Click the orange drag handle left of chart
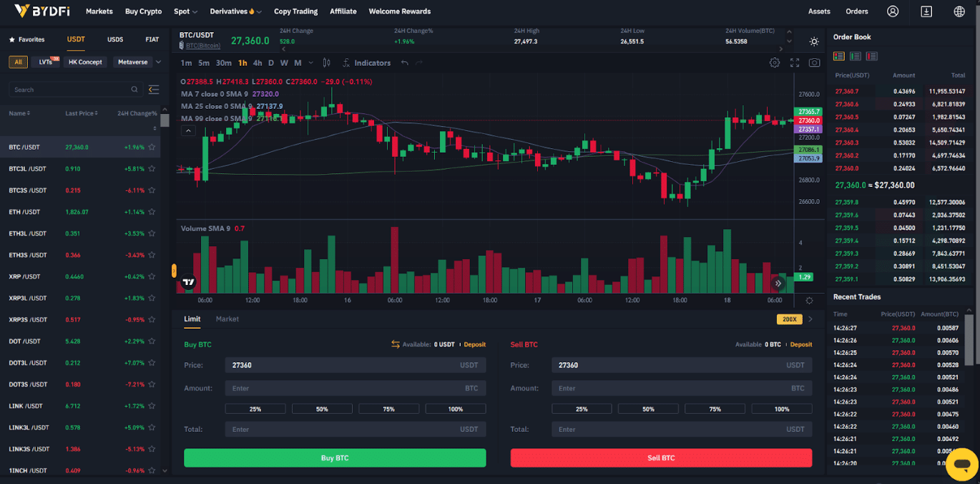The height and width of the screenshot is (484, 980). pyautogui.click(x=174, y=271)
